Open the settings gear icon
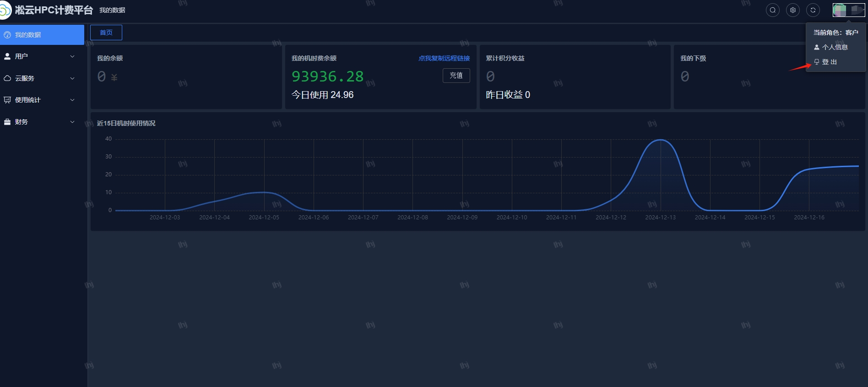 point(793,10)
